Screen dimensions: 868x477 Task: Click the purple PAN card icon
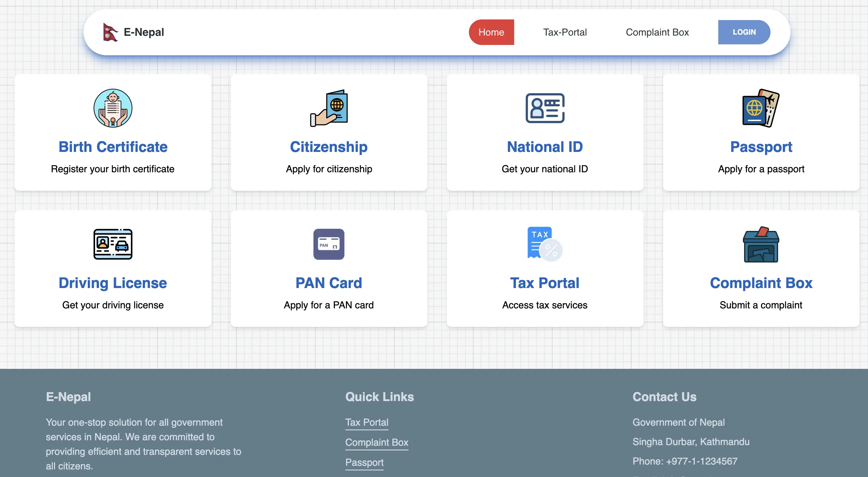[x=329, y=244]
